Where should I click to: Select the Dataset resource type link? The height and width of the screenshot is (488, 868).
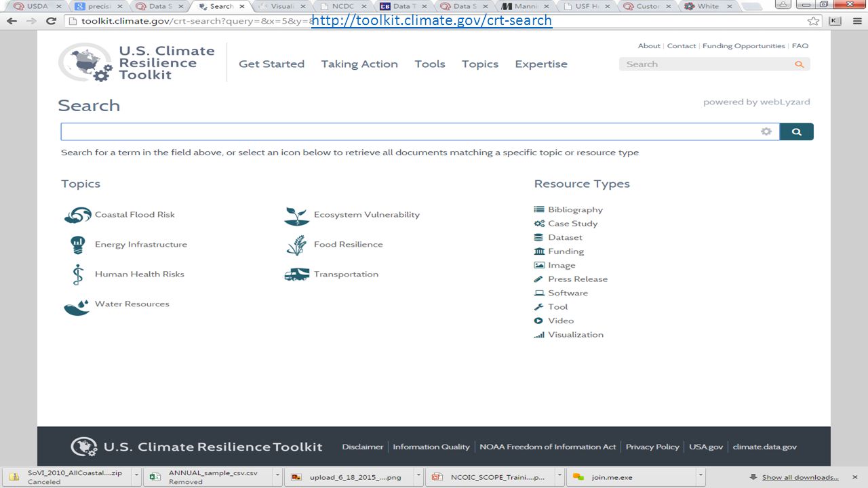(x=566, y=238)
